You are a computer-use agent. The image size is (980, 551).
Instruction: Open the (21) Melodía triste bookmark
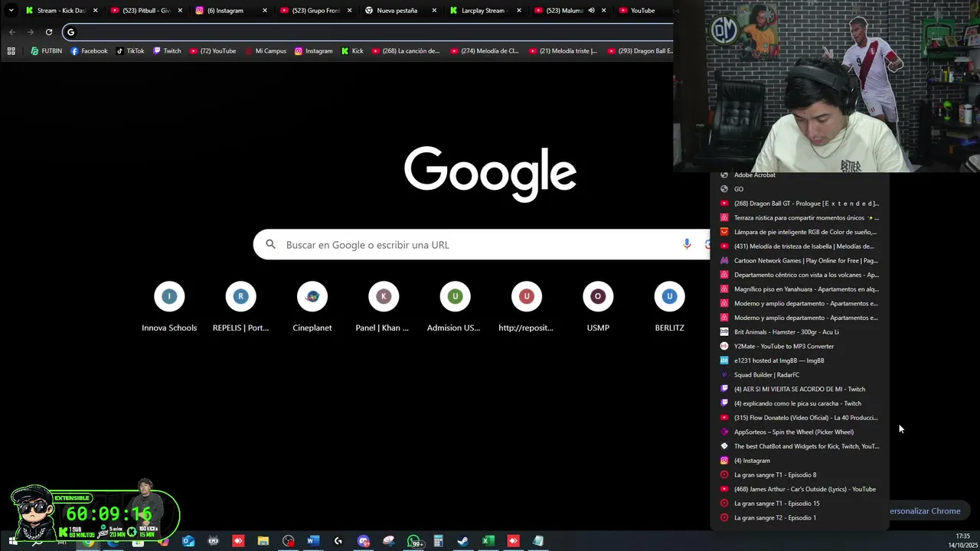(562, 51)
